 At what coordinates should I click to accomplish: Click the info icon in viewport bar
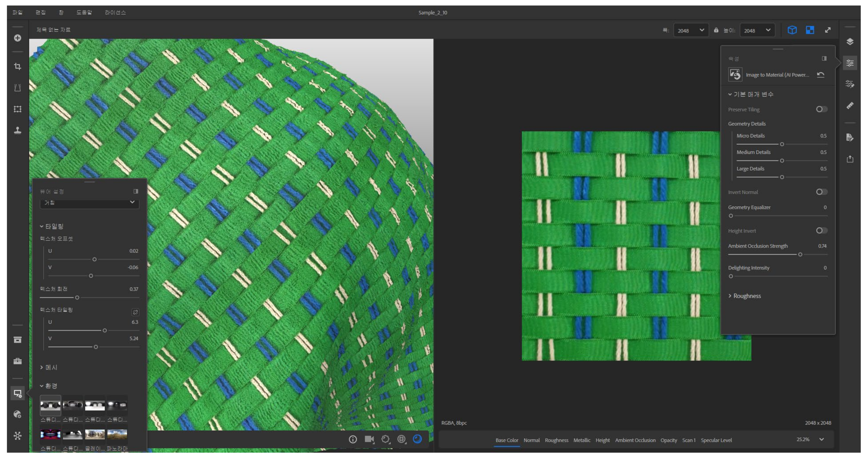pos(352,439)
